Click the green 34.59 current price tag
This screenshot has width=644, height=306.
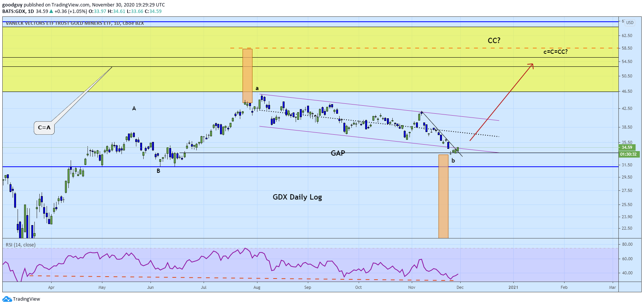pos(627,147)
